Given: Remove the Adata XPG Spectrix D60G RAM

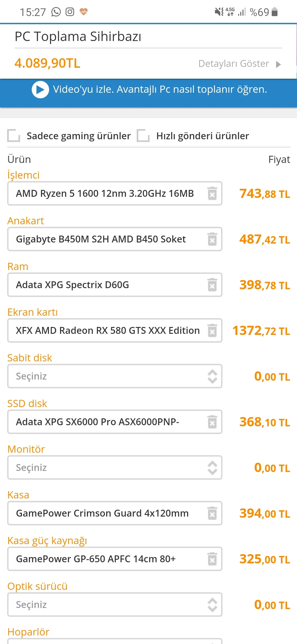Looking at the screenshot, I should 212,285.
